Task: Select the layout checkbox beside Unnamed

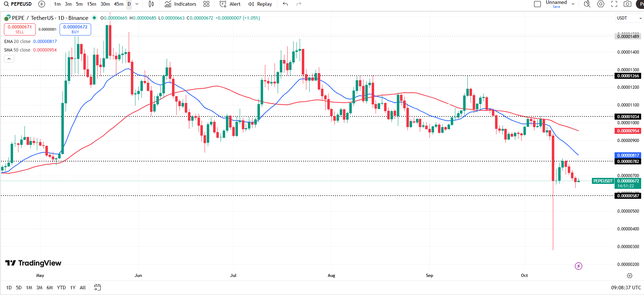Action: click(537, 4)
